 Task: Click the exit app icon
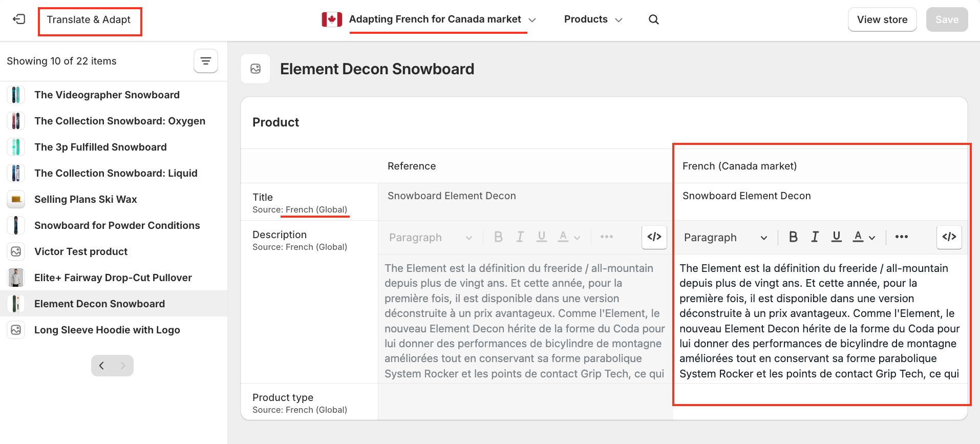[19, 19]
